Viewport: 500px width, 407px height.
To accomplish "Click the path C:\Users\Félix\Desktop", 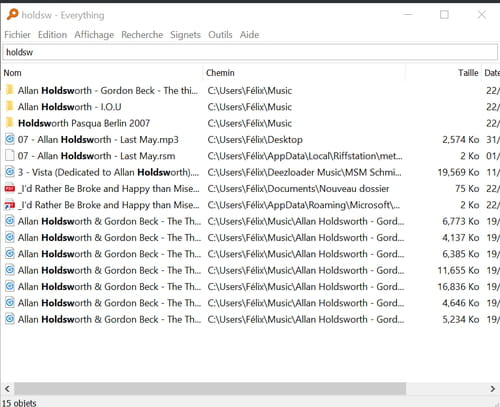I will [255, 140].
